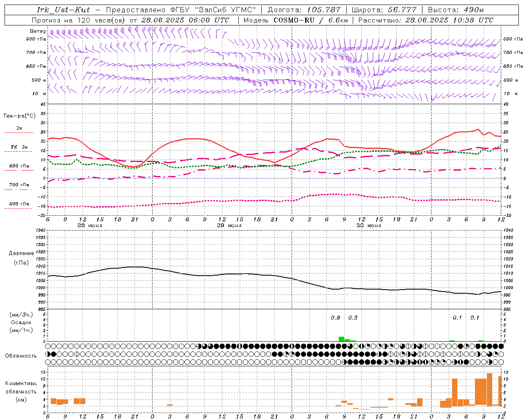Click the 30 июня date label

[x=368, y=226]
